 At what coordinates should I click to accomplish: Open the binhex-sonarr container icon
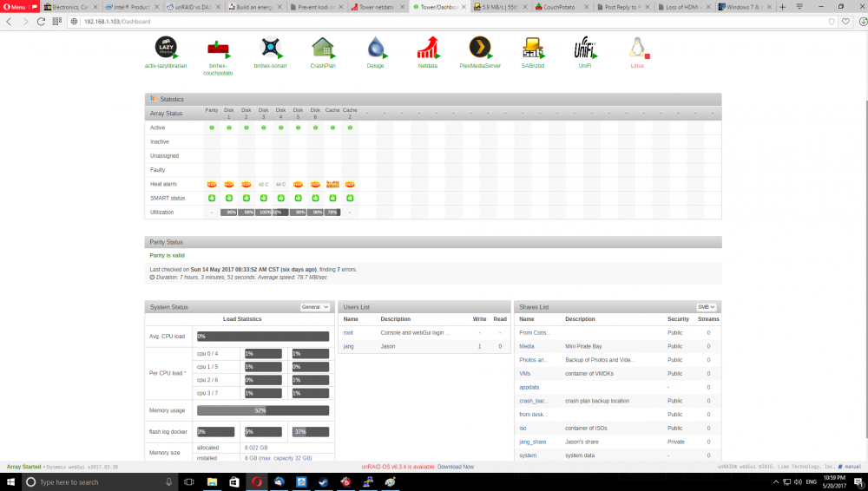tap(271, 48)
